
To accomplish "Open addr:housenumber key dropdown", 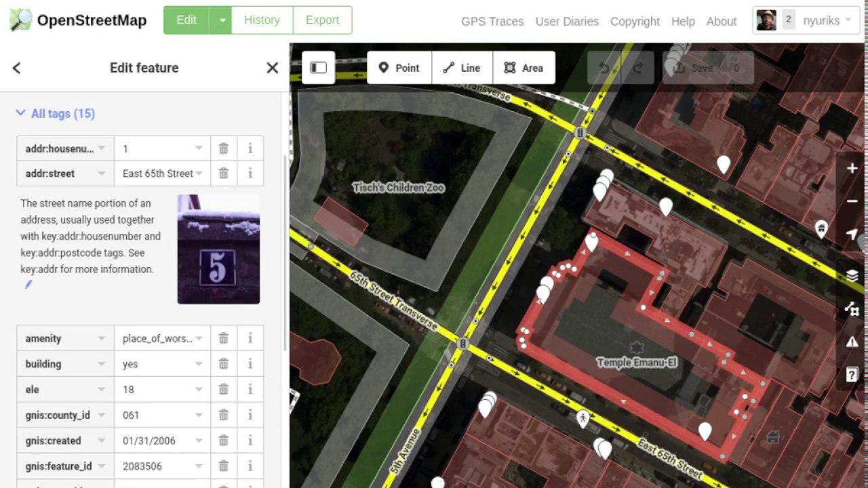I will click(x=102, y=148).
